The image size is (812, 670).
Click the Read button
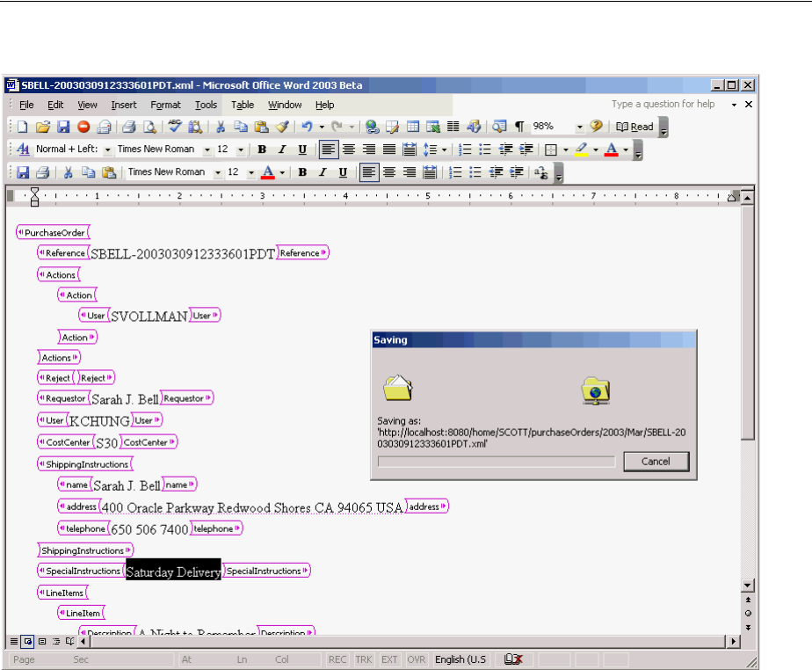click(x=634, y=127)
